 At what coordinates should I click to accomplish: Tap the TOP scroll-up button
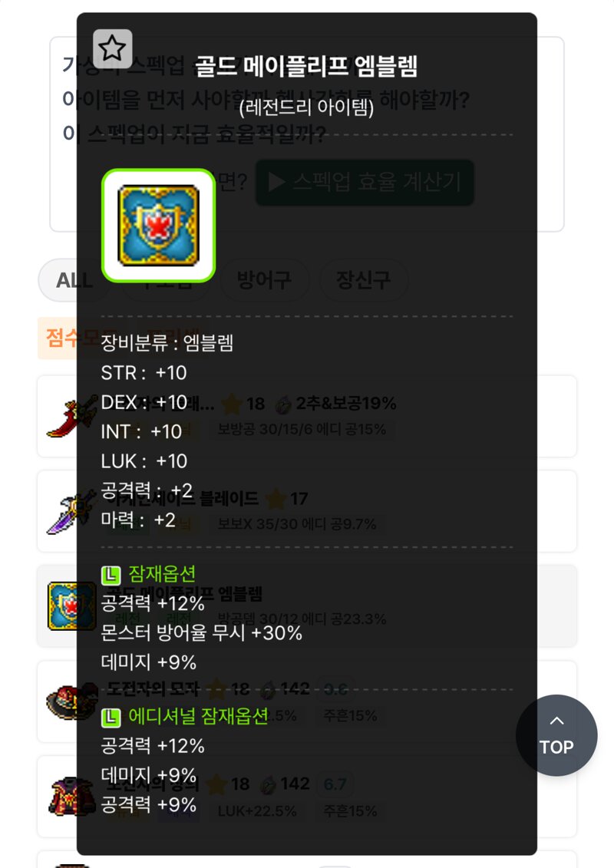556,735
